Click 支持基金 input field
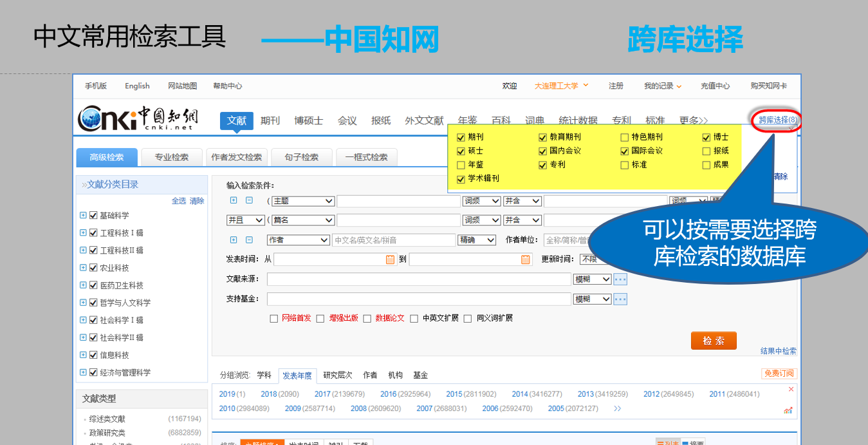 click(419, 299)
